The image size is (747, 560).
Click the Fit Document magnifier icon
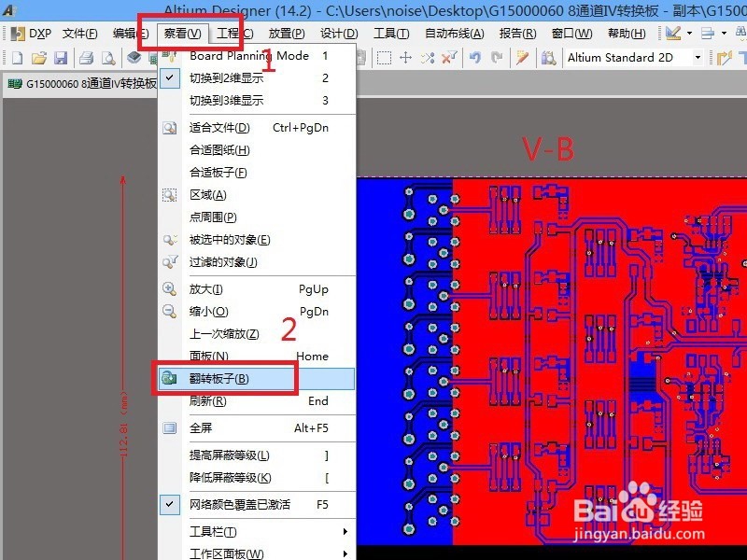point(170,128)
